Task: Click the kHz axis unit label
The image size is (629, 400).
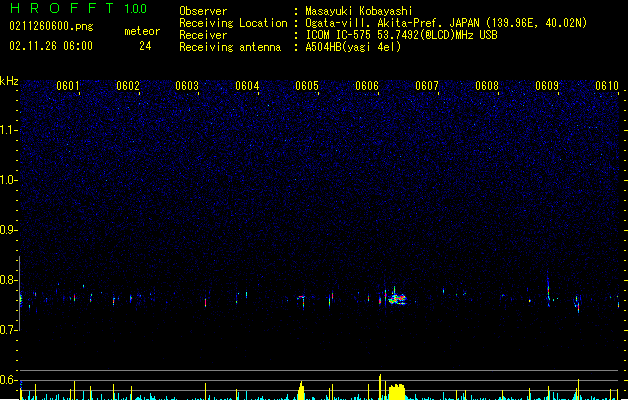Action: coord(9,81)
